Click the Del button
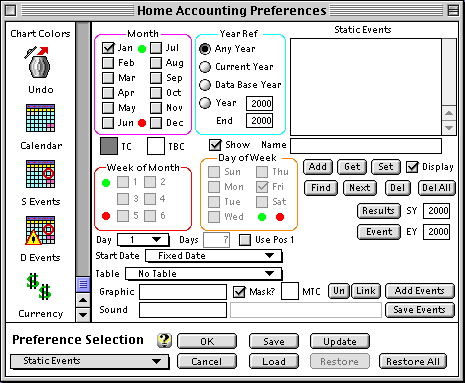 tap(398, 188)
